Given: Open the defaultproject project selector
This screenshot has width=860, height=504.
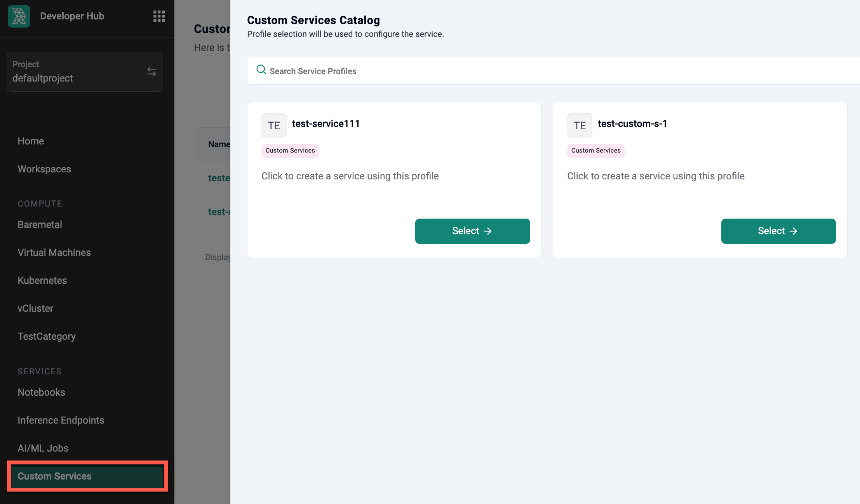Looking at the screenshot, I should (78, 72).
